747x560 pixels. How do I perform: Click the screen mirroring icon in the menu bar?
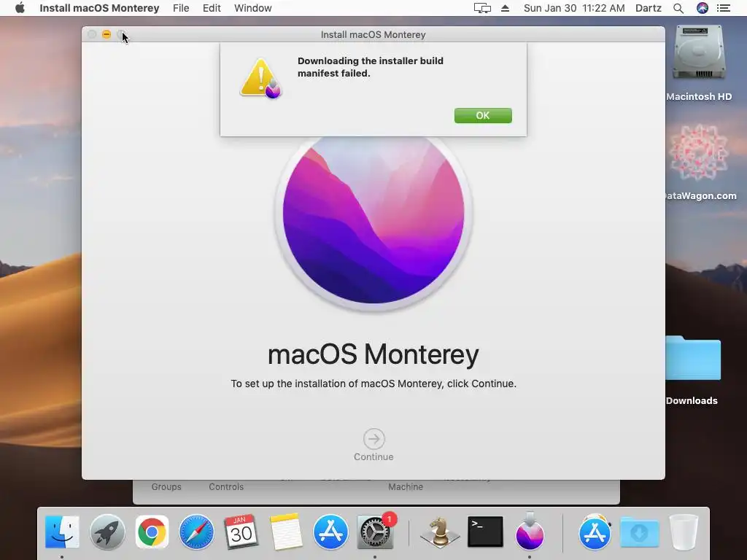(x=482, y=8)
